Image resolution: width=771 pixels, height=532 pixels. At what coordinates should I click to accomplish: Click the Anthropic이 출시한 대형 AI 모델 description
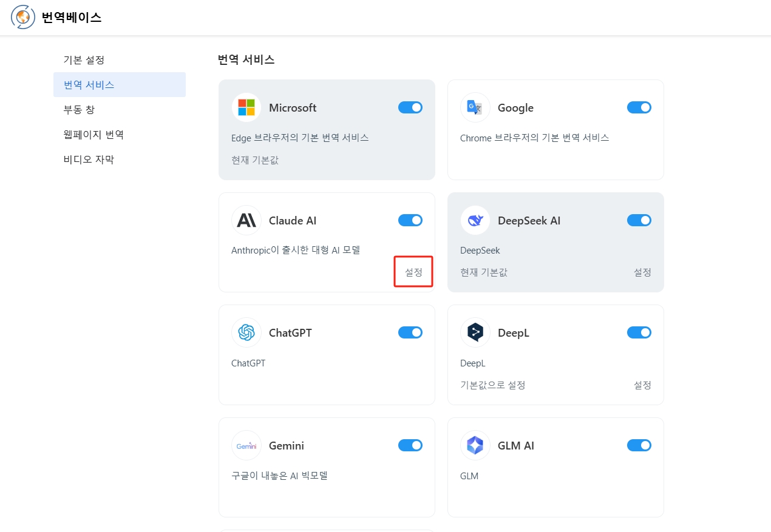(296, 250)
